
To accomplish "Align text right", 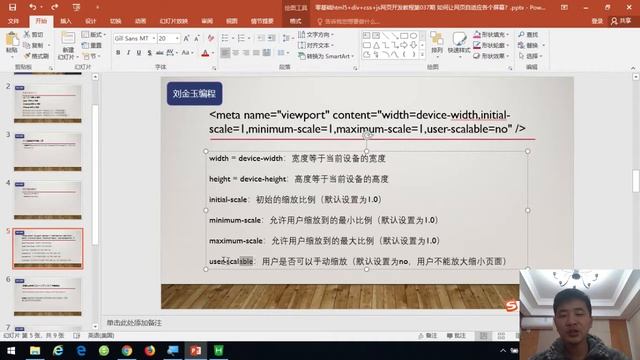I will [246, 53].
